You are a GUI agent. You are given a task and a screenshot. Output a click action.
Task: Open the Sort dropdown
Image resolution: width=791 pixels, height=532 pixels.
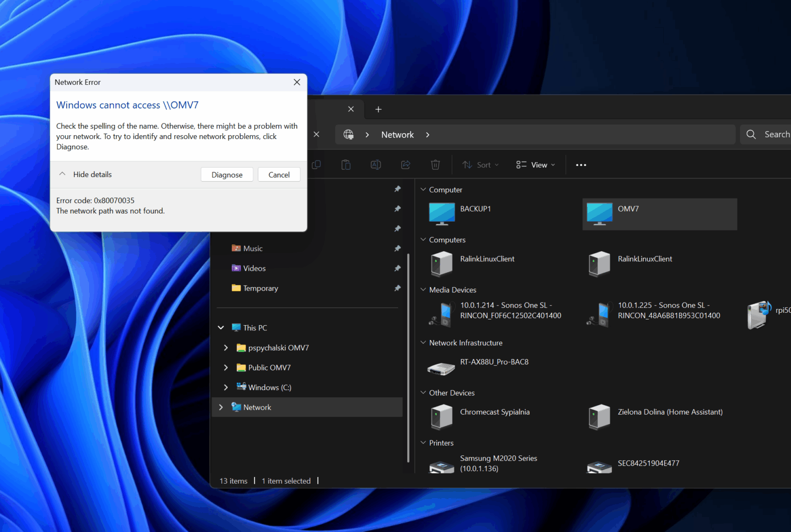pos(480,165)
